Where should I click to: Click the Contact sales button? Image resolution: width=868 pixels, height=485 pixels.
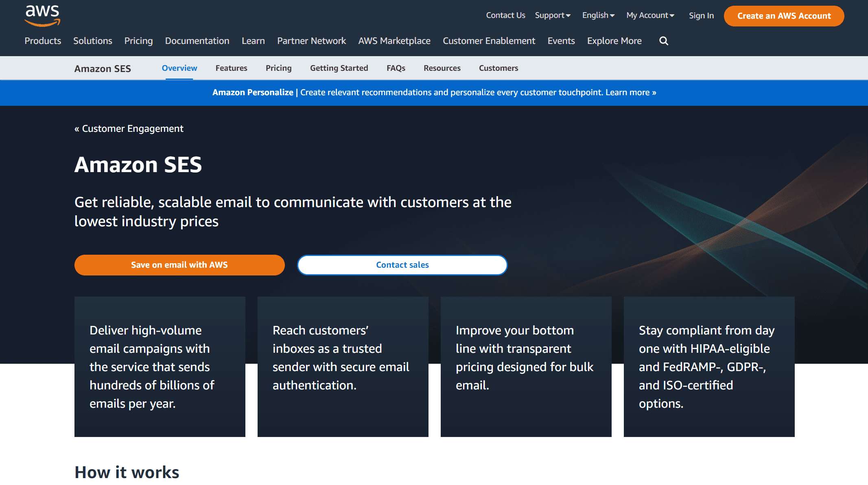(x=402, y=265)
